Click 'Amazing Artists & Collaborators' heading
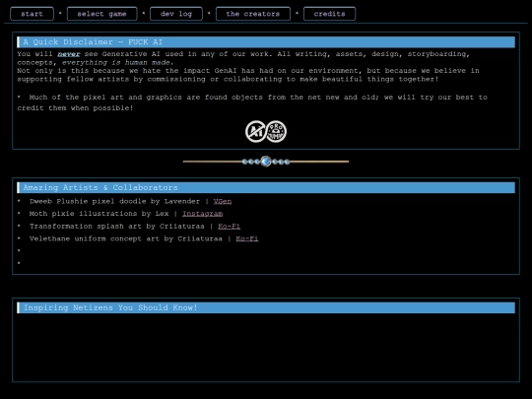The height and width of the screenshot is (399, 532). tap(266, 187)
